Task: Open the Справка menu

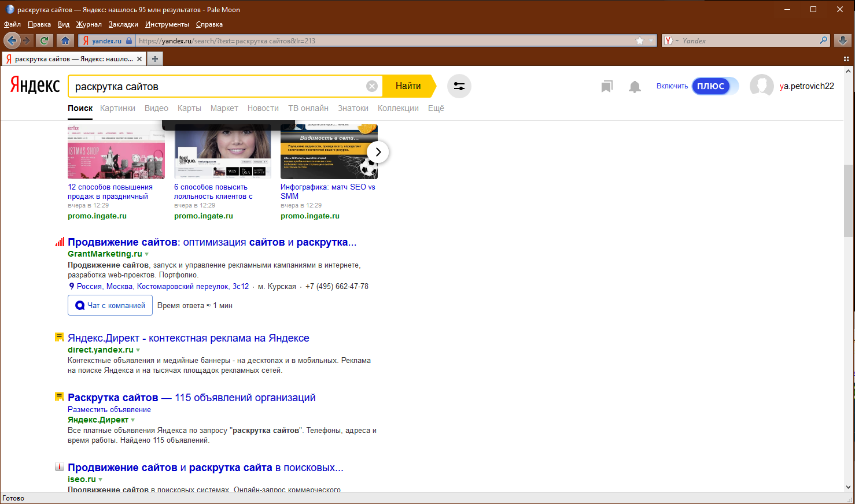Action: (x=209, y=24)
